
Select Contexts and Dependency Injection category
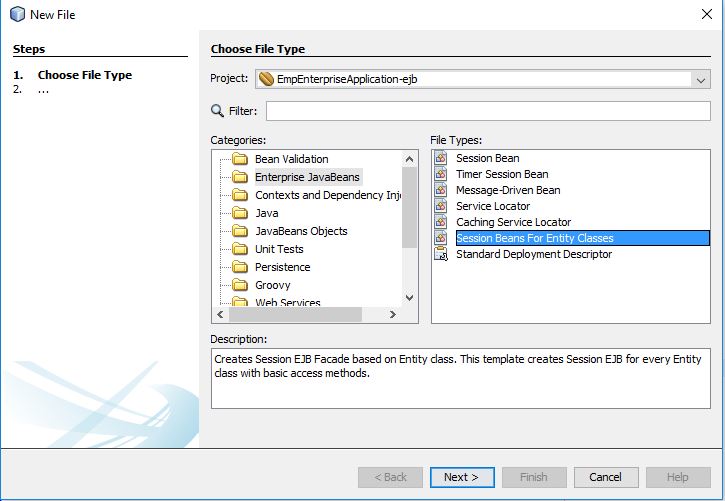click(328, 195)
